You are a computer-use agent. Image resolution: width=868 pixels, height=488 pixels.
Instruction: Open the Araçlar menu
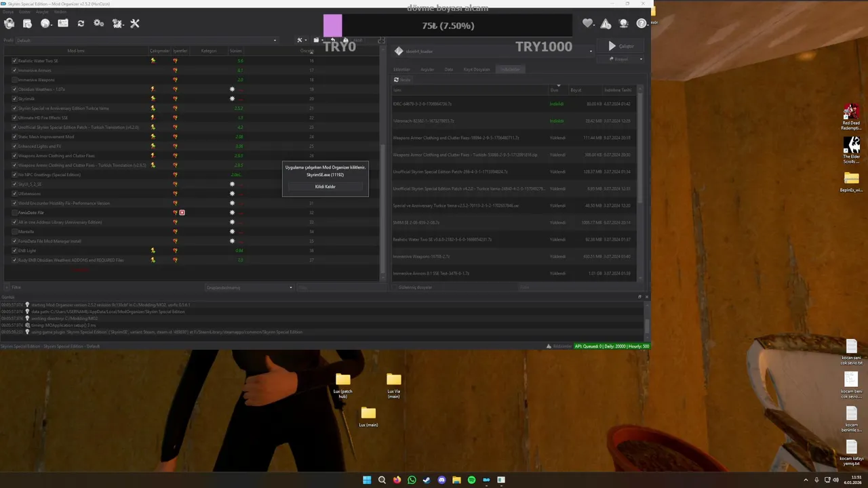[x=42, y=12]
